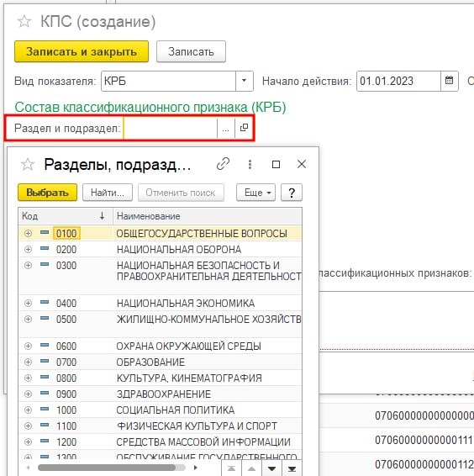Move down one row with down arrow

pos(272,469)
